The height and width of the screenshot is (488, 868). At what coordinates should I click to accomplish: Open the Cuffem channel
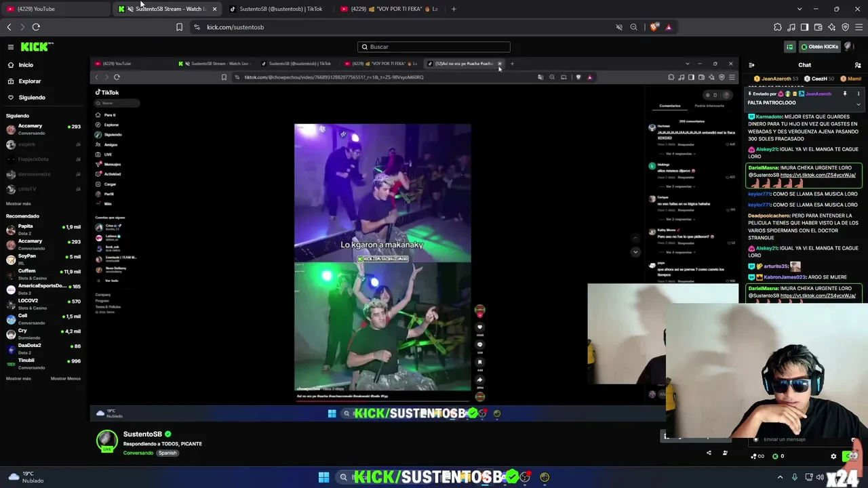click(43, 274)
